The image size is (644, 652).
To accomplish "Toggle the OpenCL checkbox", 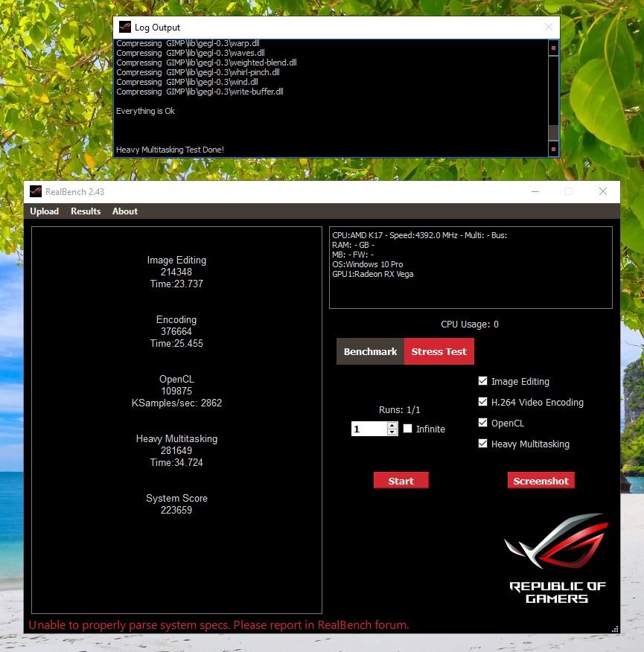I will pos(482,423).
